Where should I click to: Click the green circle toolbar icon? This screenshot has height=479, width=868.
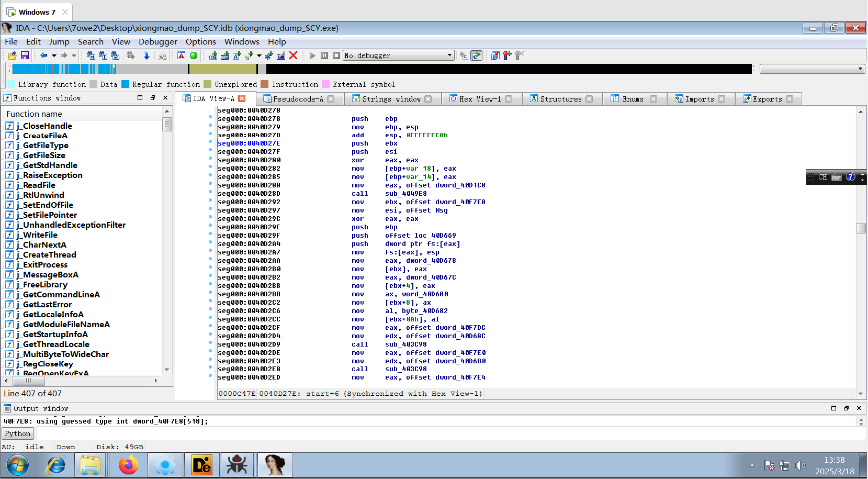[x=194, y=55]
